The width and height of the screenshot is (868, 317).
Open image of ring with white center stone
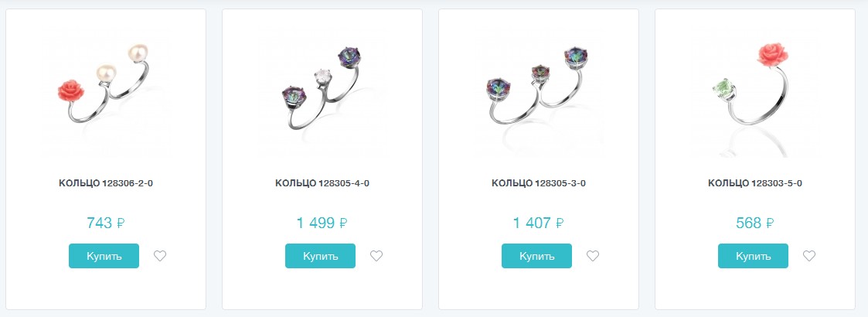322,89
